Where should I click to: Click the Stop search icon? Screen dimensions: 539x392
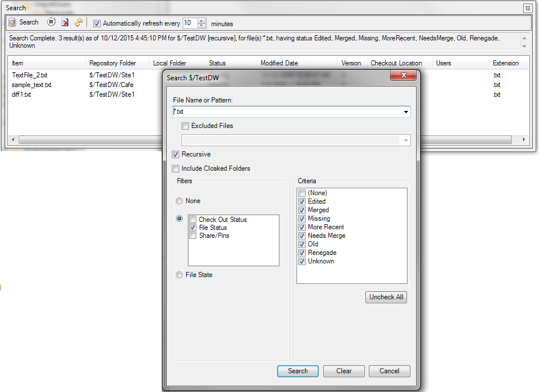(x=51, y=22)
